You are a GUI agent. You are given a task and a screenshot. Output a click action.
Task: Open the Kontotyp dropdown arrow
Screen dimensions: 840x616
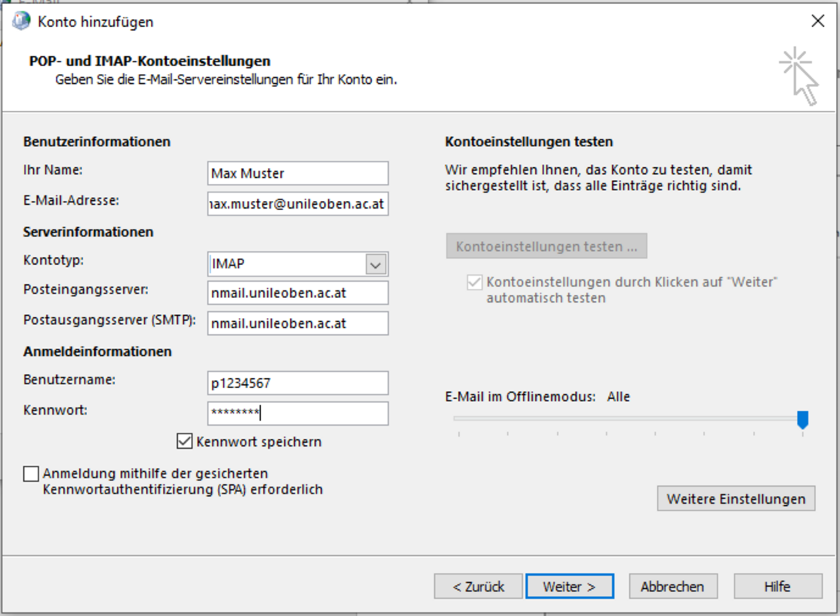point(375,264)
